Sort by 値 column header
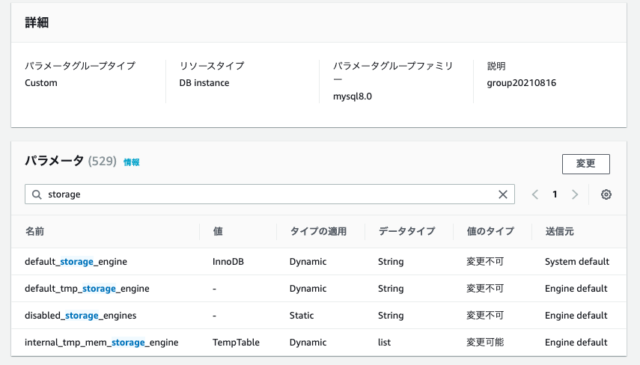Screen dimensions: 640x365 coord(218,231)
